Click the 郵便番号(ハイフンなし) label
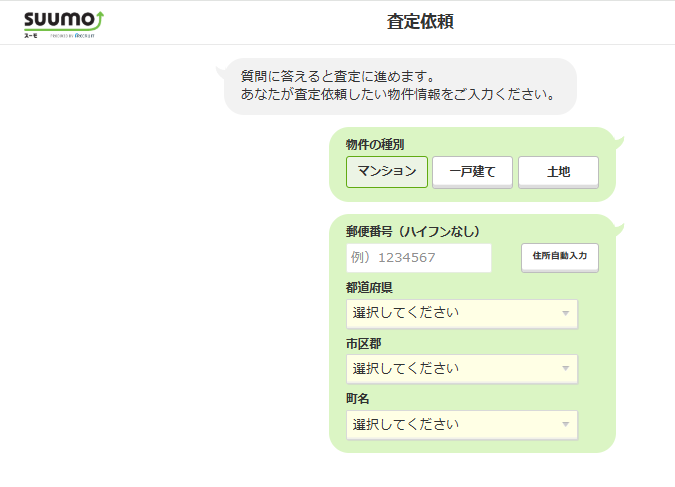Image resolution: width=675 pixels, height=487 pixels. [x=413, y=231]
